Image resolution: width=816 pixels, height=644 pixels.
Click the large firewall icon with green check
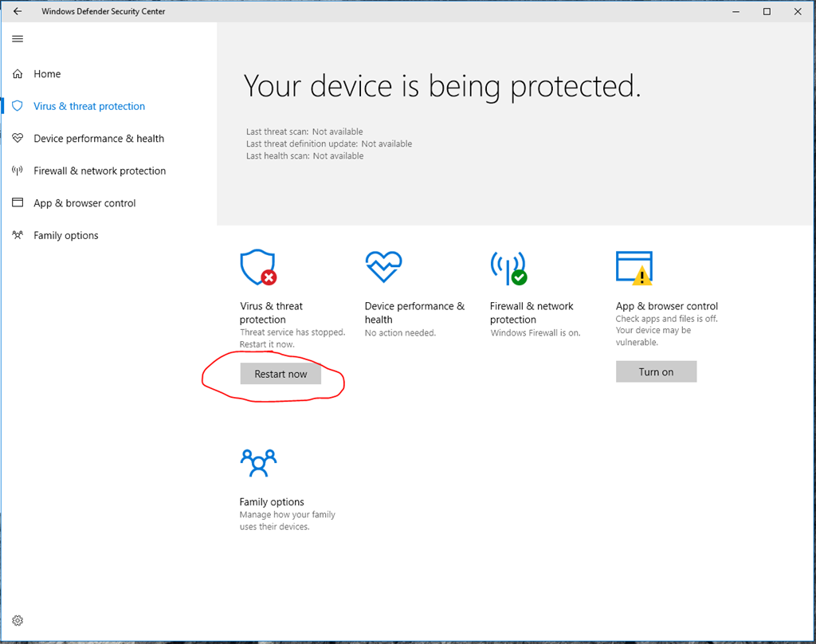coord(508,269)
